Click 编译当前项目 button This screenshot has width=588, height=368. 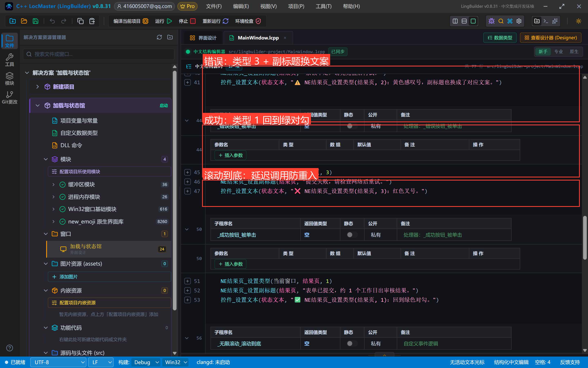(x=131, y=21)
